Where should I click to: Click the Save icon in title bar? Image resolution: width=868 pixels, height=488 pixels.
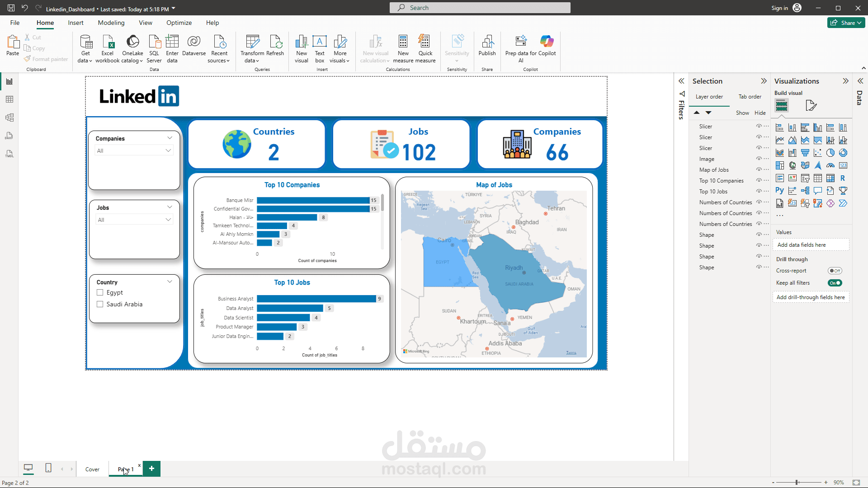[x=11, y=8]
